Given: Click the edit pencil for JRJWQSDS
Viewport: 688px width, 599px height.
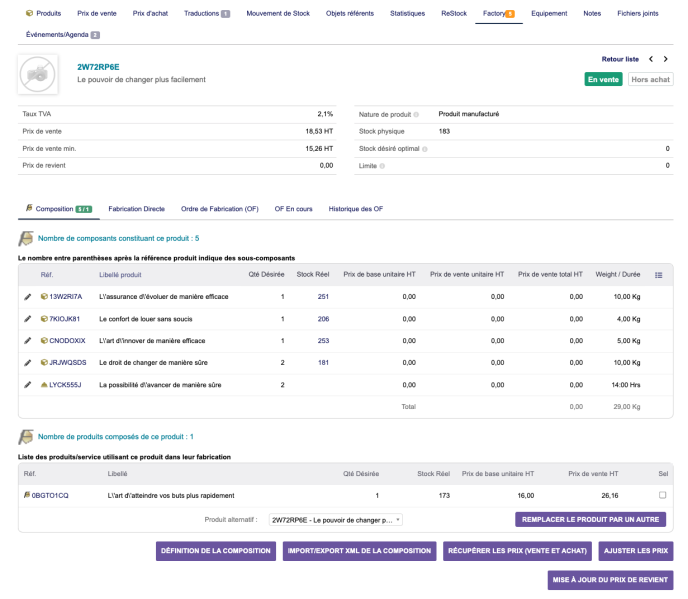Looking at the screenshot, I should (x=28, y=363).
